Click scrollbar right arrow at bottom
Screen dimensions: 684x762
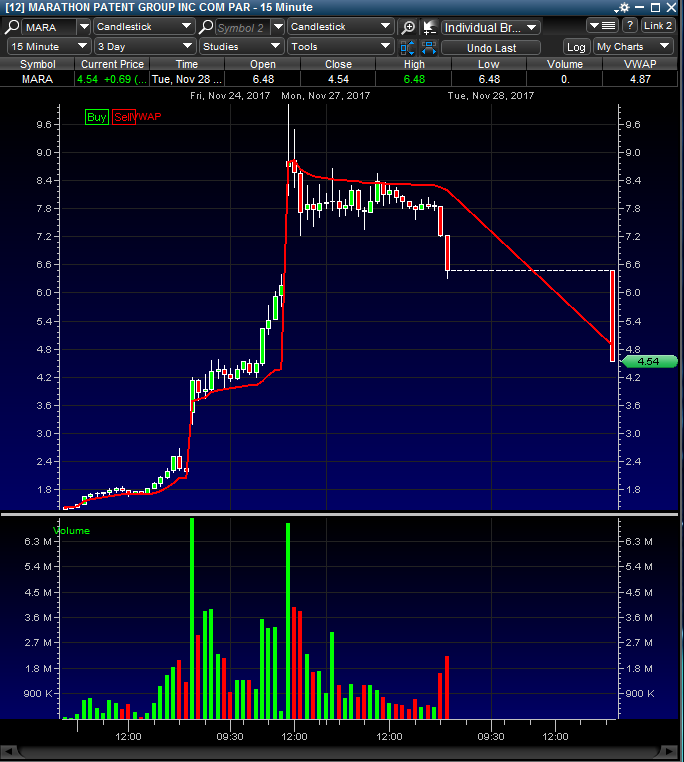point(670,751)
